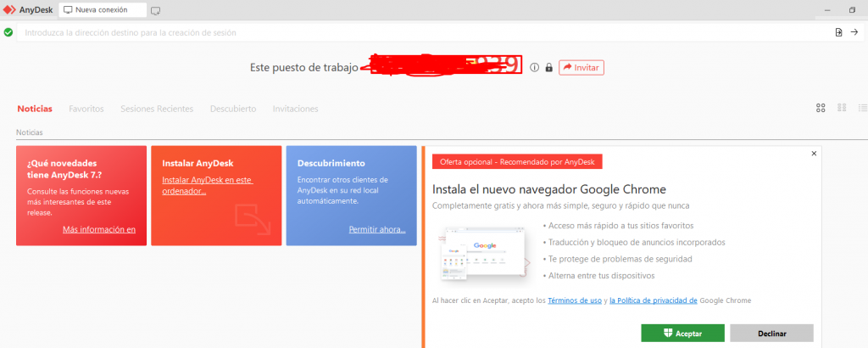The width and height of the screenshot is (868, 348).
Task: Open the Favoritos tab
Action: click(x=86, y=109)
